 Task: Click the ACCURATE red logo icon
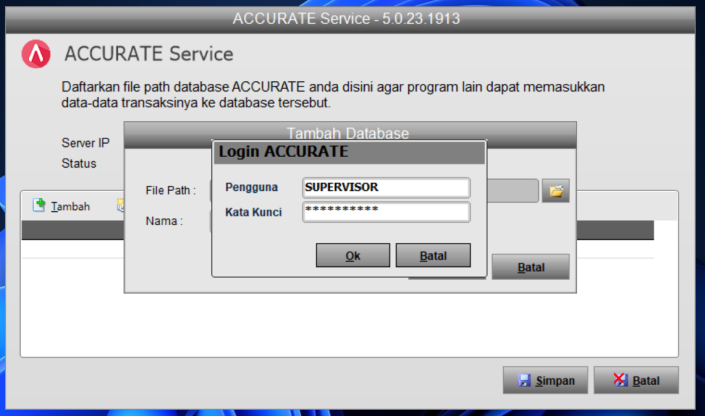(x=36, y=54)
